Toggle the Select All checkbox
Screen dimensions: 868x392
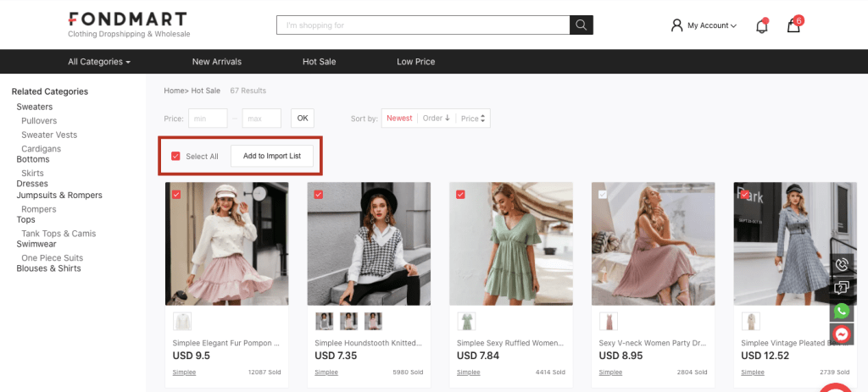click(x=176, y=156)
